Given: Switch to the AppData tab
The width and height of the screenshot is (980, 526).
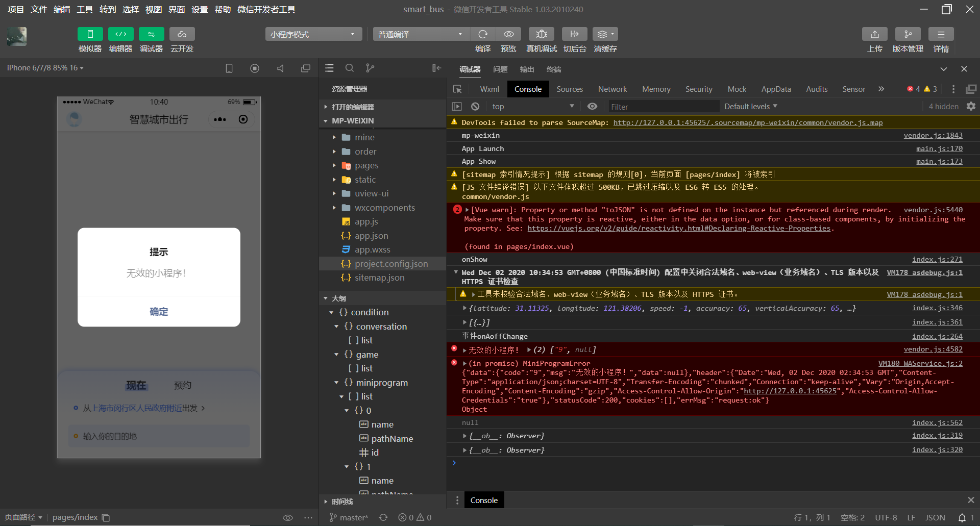Looking at the screenshot, I should click(776, 89).
